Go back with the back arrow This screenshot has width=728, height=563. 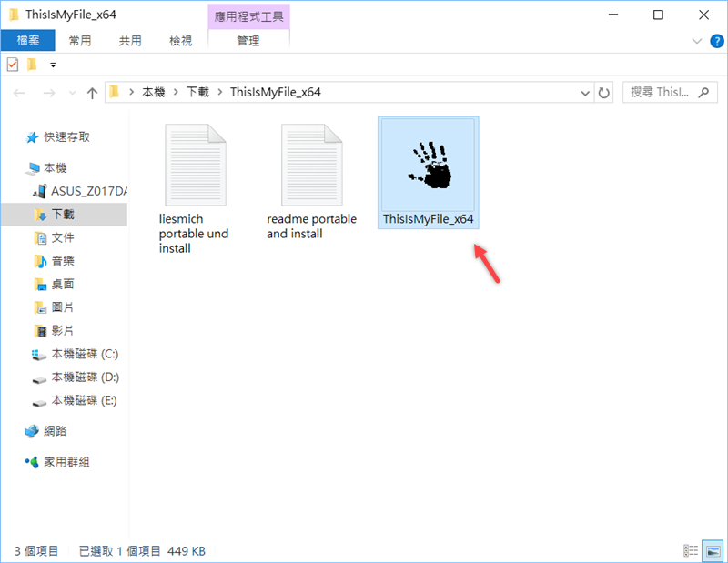19,93
